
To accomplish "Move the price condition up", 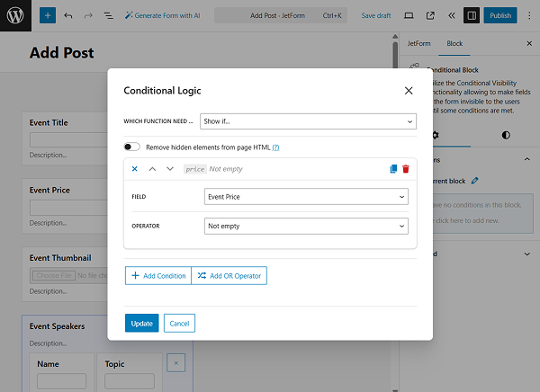I will [x=152, y=169].
